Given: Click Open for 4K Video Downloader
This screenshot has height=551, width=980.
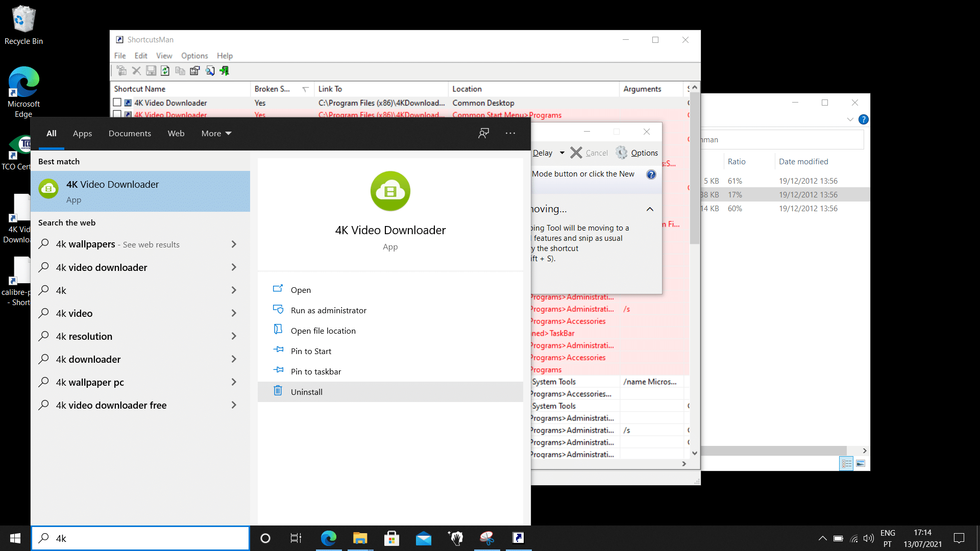Looking at the screenshot, I should pyautogui.click(x=390, y=290).
